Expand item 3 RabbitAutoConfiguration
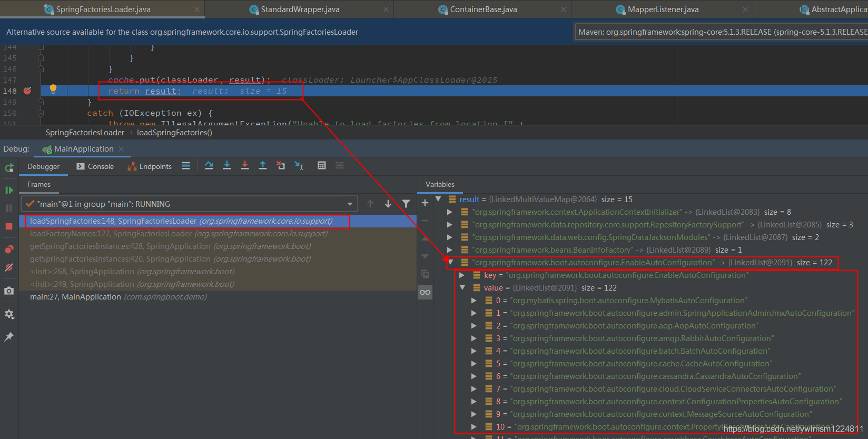The height and width of the screenshot is (439, 868). 474,338
